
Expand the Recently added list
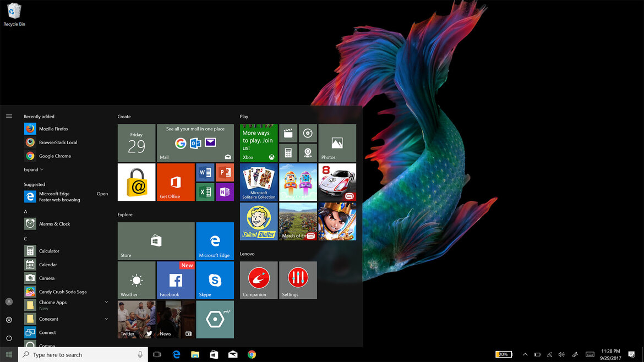(33, 169)
